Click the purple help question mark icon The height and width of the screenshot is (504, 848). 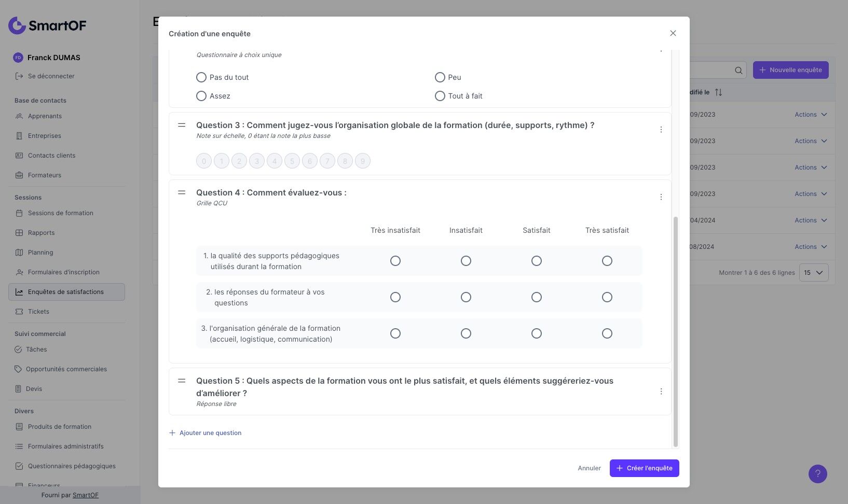(x=817, y=473)
